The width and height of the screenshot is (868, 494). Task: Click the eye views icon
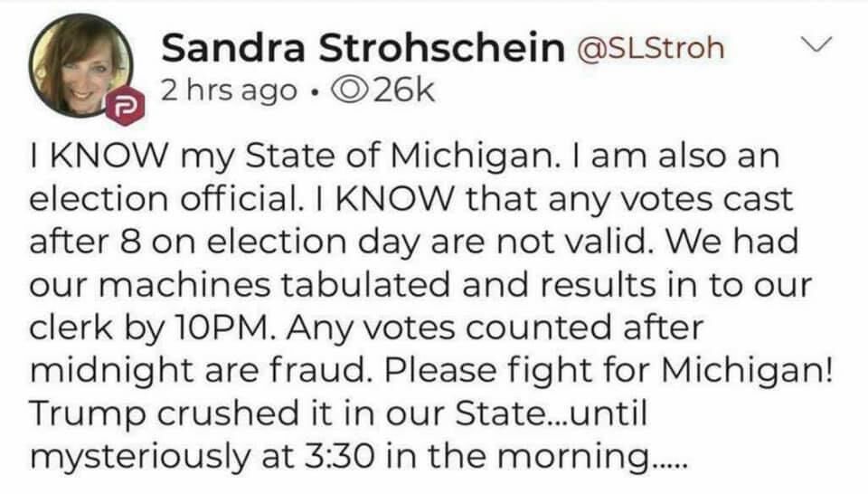coord(349,90)
